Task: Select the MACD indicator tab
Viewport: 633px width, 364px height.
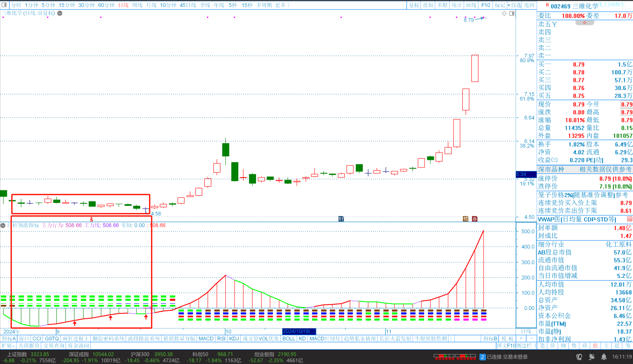Action: (x=206, y=339)
